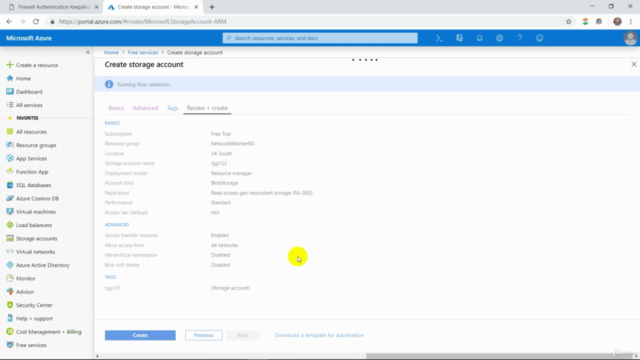Open the Dashboard sidebar item
Screen dimensions: 640x360
tap(29, 92)
